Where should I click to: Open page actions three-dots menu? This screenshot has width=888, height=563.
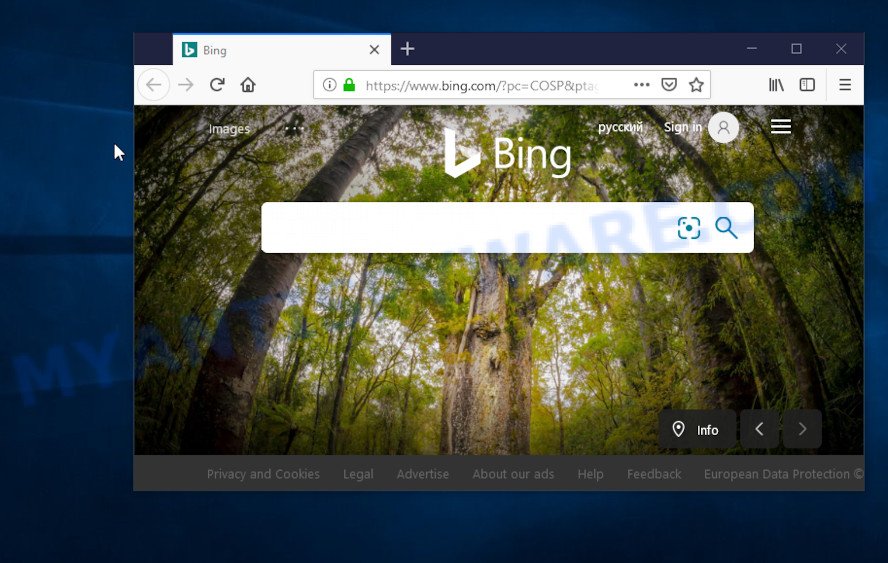click(x=641, y=85)
